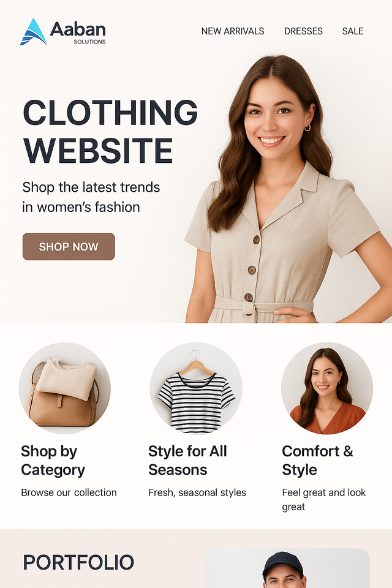Screen dimensions: 392x588
Task: Click the PORTFOLIO section heading
Action: (78, 562)
